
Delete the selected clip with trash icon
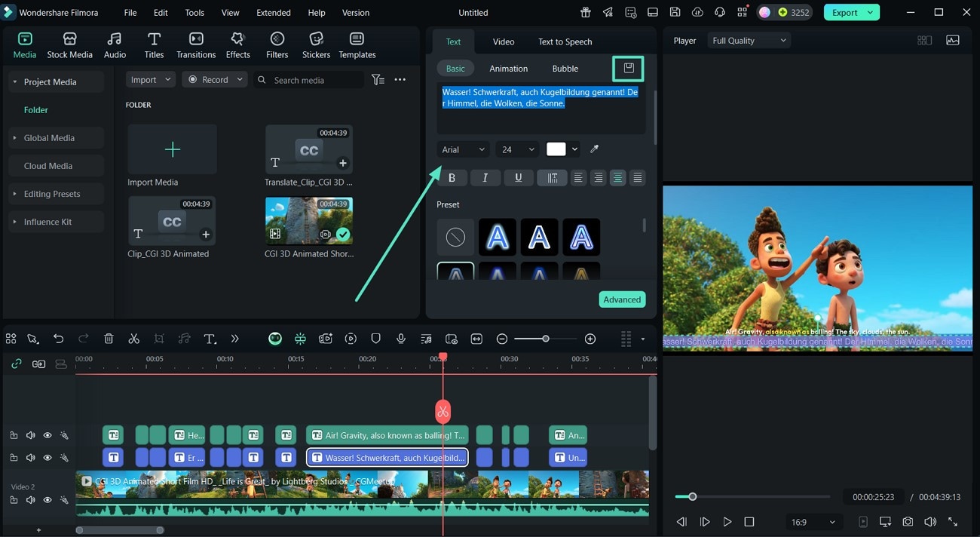click(109, 339)
